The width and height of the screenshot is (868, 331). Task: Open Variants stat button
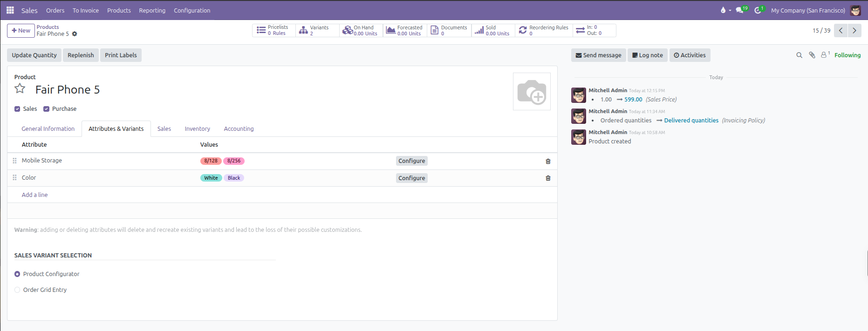click(317, 30)
